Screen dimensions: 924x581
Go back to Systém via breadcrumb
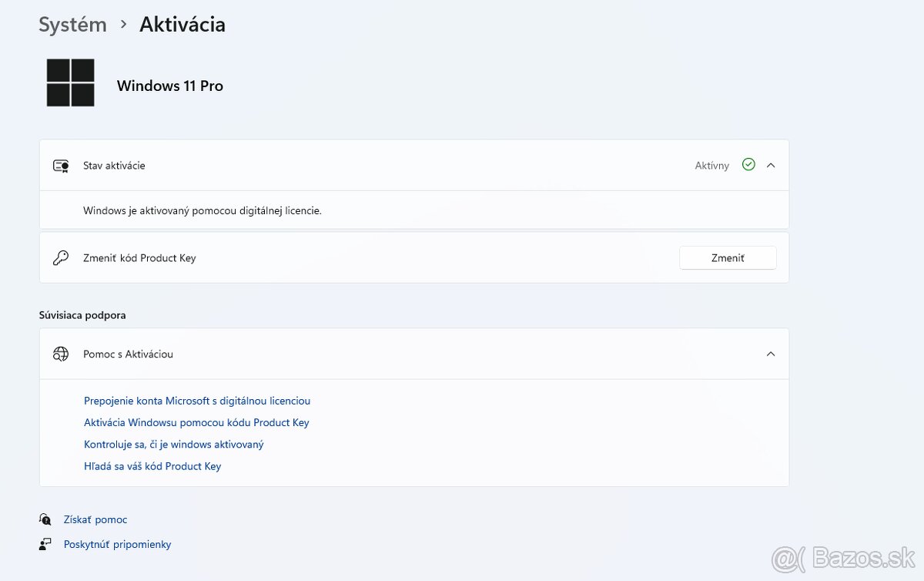72,25
